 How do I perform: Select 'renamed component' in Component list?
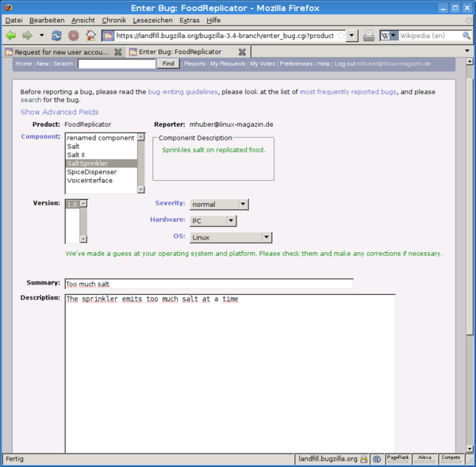(101, 138)
